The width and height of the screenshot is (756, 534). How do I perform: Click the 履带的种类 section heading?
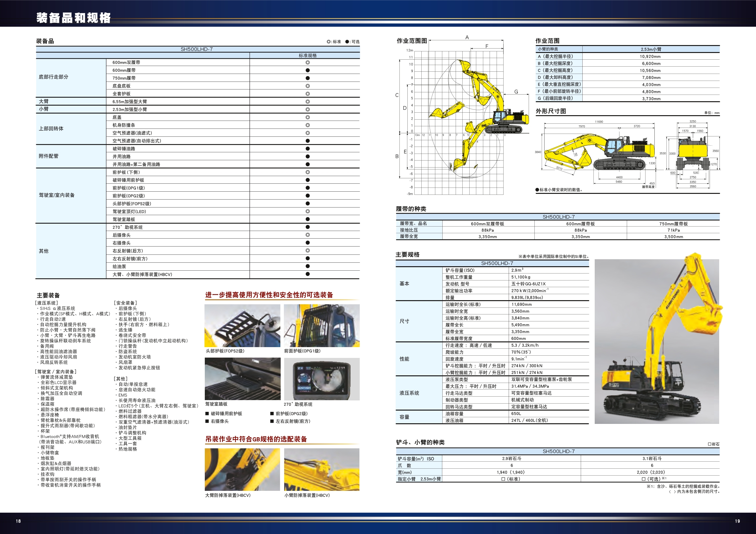coord(411,209)
